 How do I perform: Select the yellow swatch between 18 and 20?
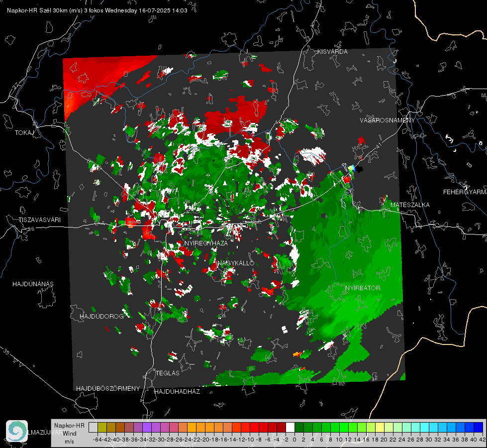(380, 427)
